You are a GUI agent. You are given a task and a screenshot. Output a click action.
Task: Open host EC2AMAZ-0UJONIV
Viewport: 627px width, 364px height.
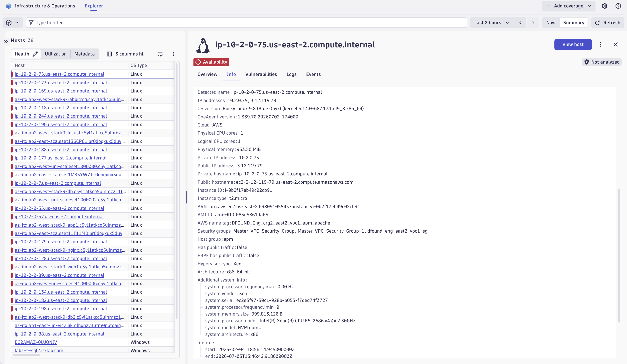coord(36,342)
